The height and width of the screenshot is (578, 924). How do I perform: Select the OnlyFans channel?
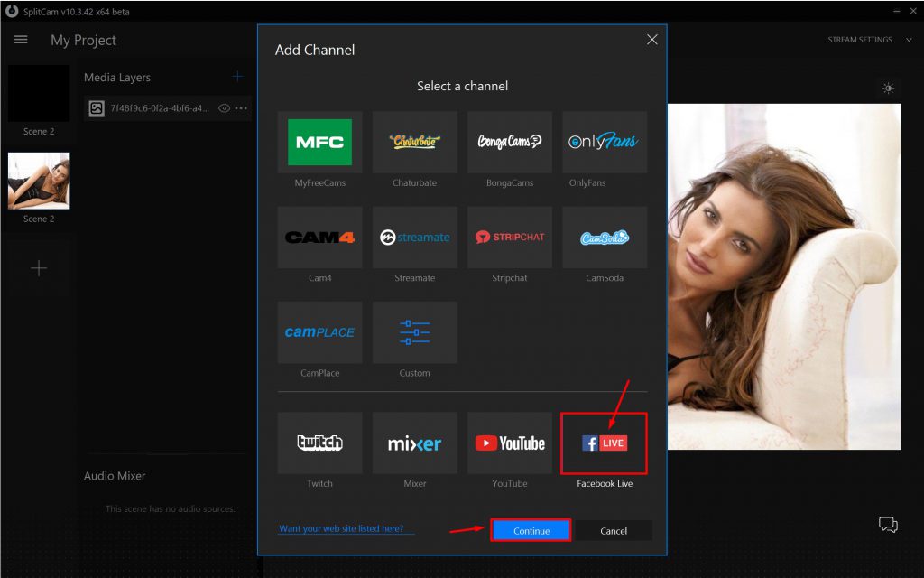(605, 142)
